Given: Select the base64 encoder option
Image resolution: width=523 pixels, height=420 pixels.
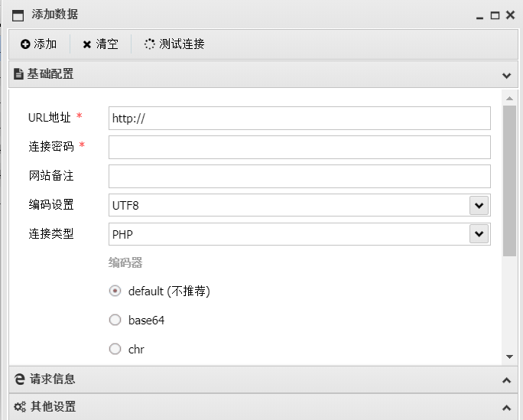Looking at the screenshot, I should pos(115,321).
